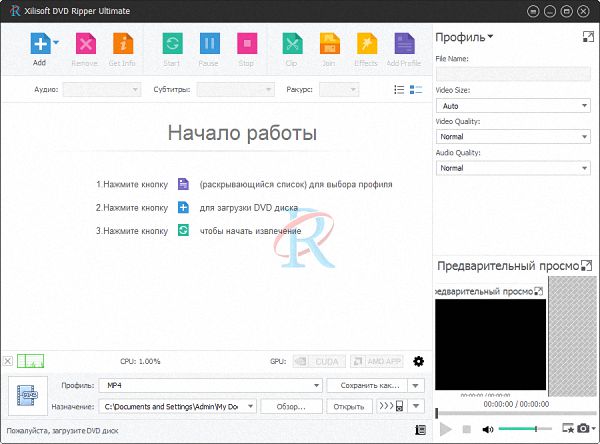The width and height of the screenshot is (600, 444).
Task: Expand the Video Size dropdown
Action: tap(512, 105)
